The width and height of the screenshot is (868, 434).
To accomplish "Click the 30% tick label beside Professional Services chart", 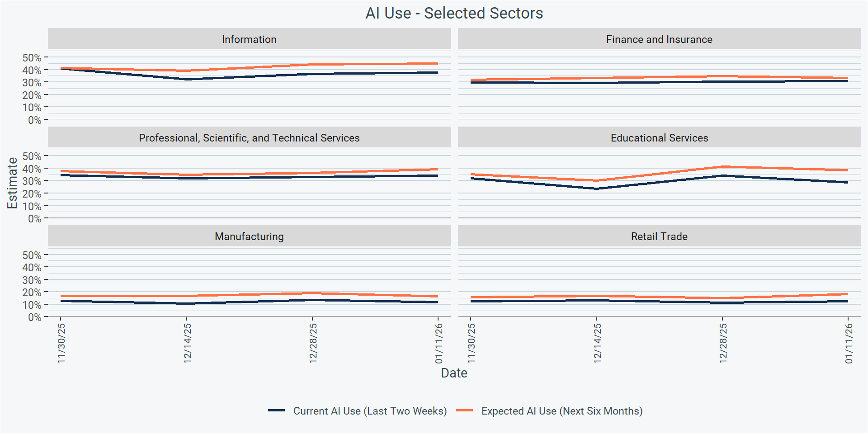I will (32, 181).
